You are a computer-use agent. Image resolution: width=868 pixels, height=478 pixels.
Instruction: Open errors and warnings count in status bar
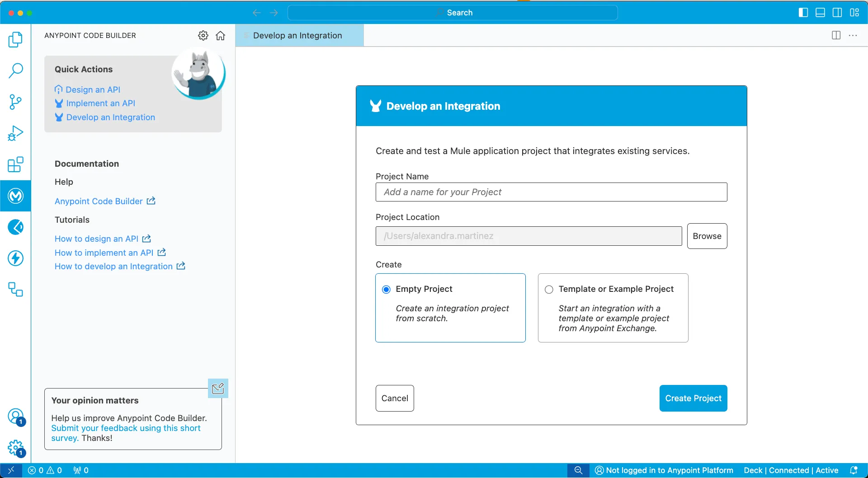(x=45, y=470)
